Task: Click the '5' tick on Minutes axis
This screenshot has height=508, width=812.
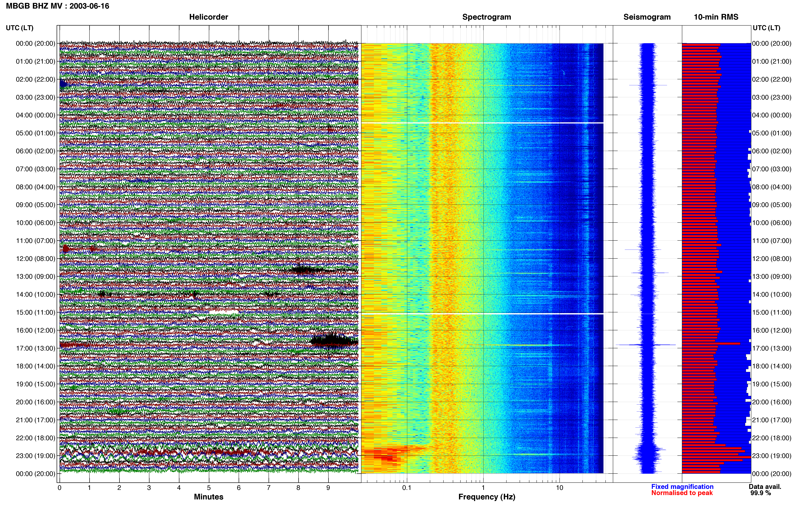Action: (209, 487)
